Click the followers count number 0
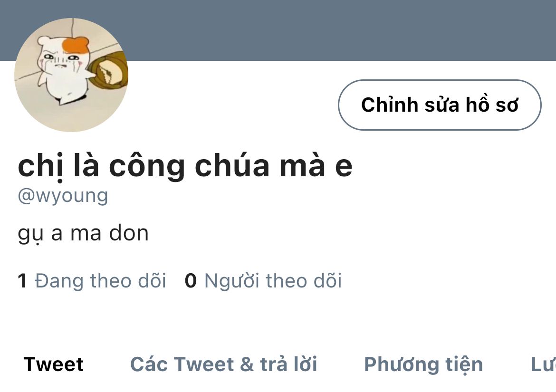556x392 pixels. [191, 281]
